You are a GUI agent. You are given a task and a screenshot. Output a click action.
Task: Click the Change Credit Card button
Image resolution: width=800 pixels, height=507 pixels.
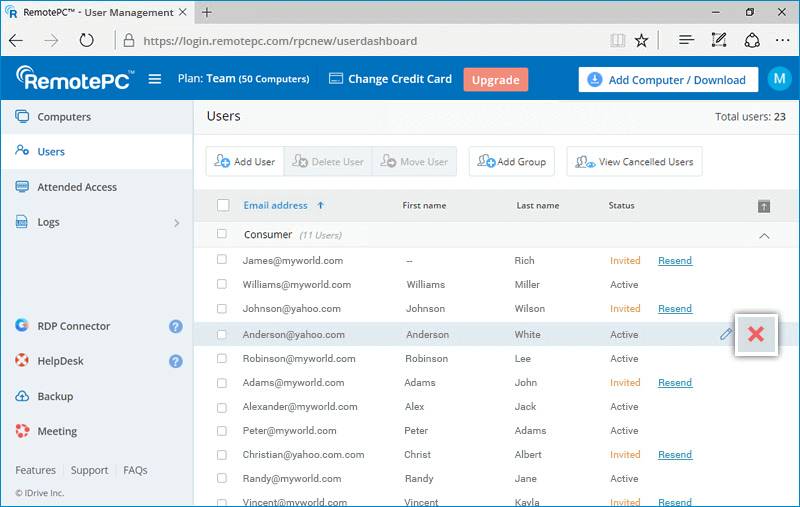pyautogui.click(x=390, y=79)
